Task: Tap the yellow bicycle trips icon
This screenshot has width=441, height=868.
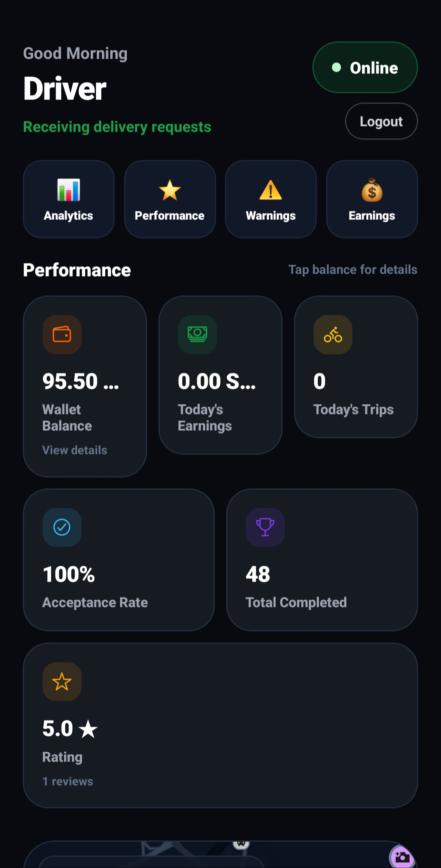Action: [333, 334]
